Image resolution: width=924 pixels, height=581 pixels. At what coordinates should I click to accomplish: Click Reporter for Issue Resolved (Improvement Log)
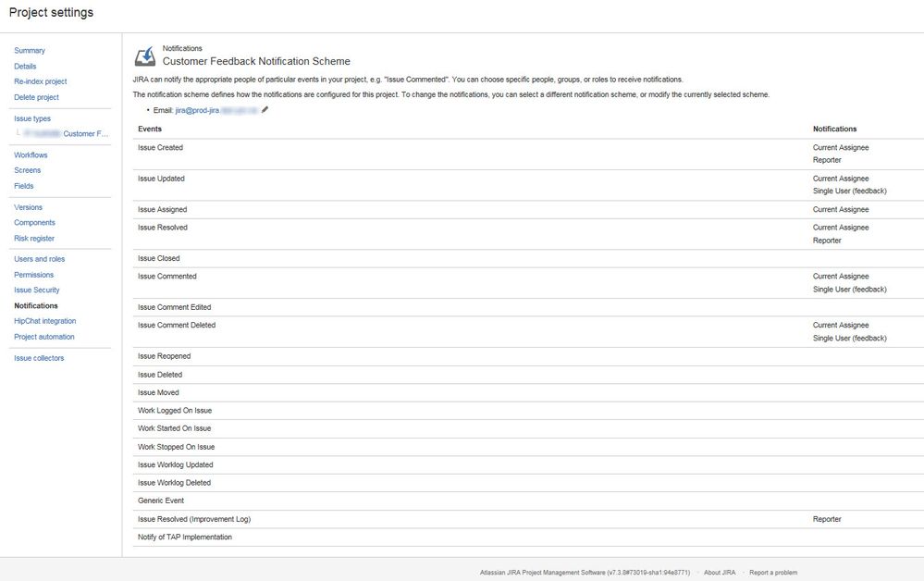click(x=827, y=519)
